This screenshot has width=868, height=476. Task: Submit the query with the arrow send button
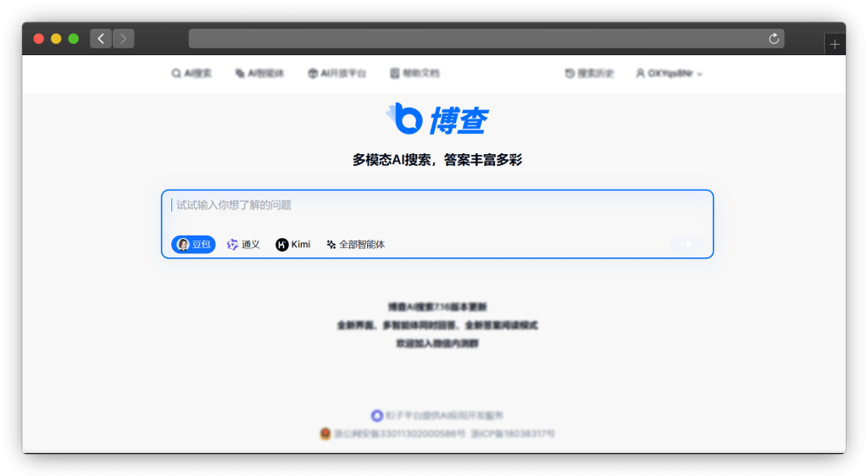(x=687, y=245)
